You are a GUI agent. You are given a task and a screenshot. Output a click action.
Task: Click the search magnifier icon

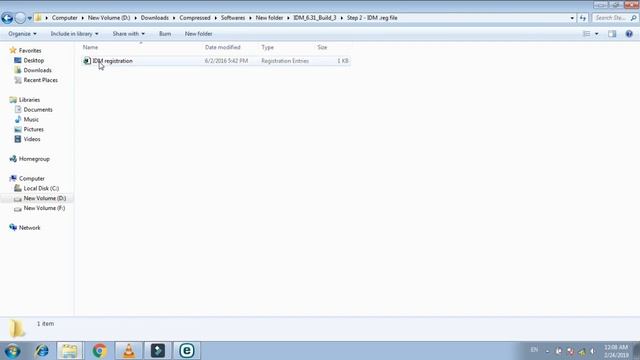(633, 18)
